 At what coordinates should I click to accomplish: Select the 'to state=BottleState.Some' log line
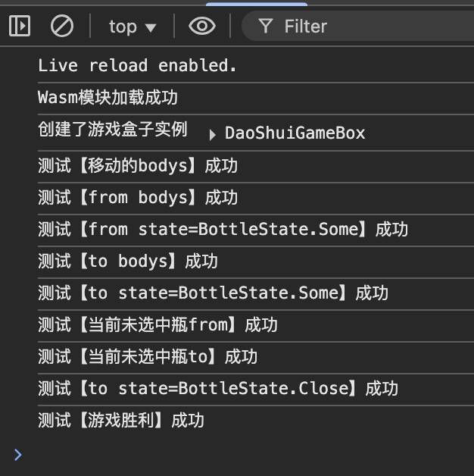213,293
